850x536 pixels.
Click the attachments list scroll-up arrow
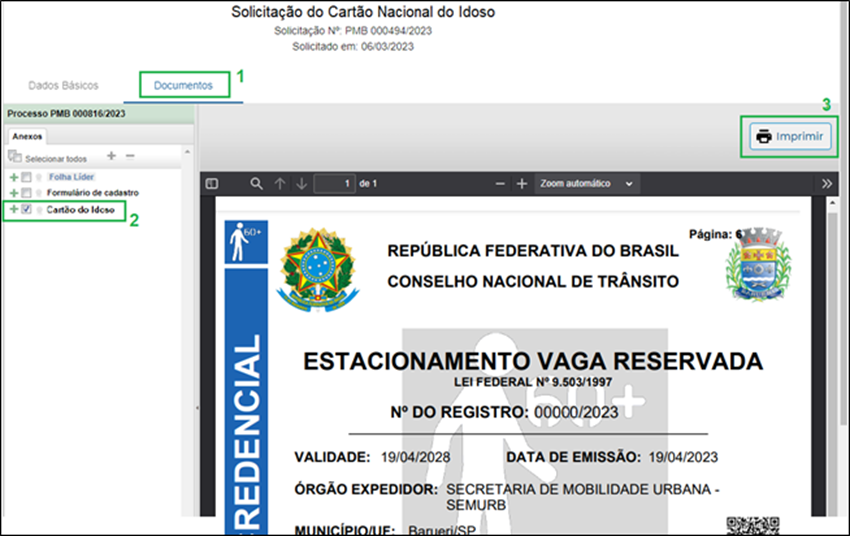(188, 152)
